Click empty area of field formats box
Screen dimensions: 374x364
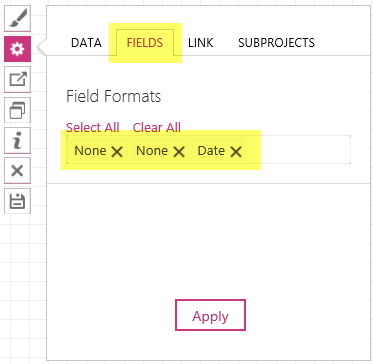click(299, 150)
